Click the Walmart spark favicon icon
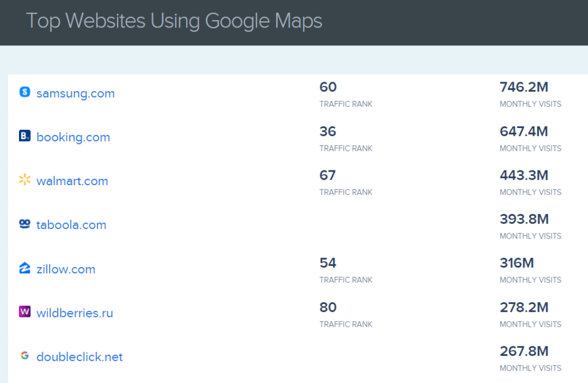Viewport: 588px width, 383px height. tap(24, 180)
